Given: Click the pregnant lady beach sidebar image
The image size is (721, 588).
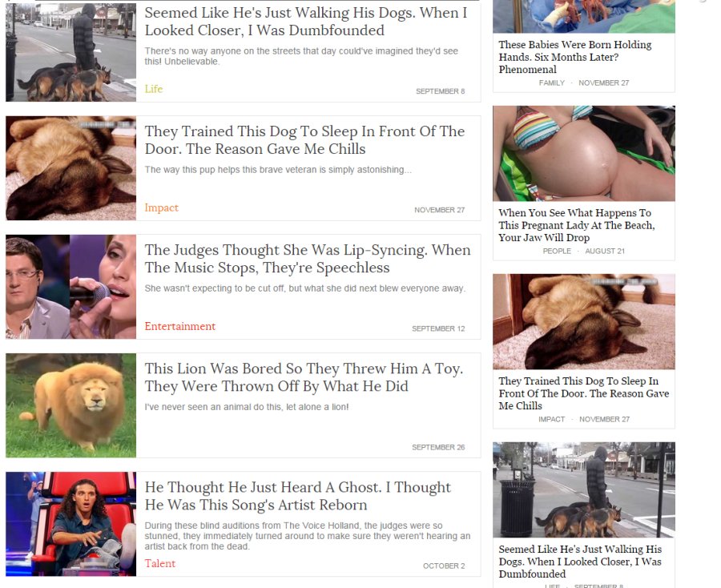Looking at the screenshot, I should tap(583, 153).
